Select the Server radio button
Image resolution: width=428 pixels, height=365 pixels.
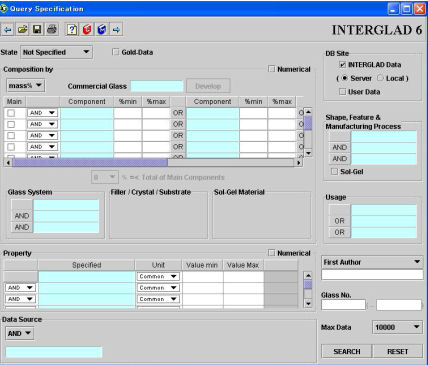click(345, 78)
